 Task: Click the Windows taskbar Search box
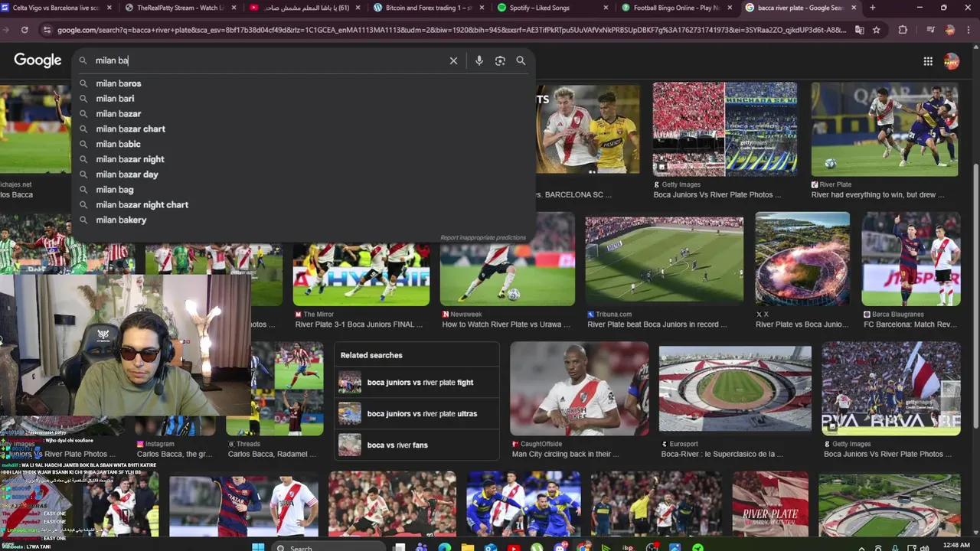(328, 546)
